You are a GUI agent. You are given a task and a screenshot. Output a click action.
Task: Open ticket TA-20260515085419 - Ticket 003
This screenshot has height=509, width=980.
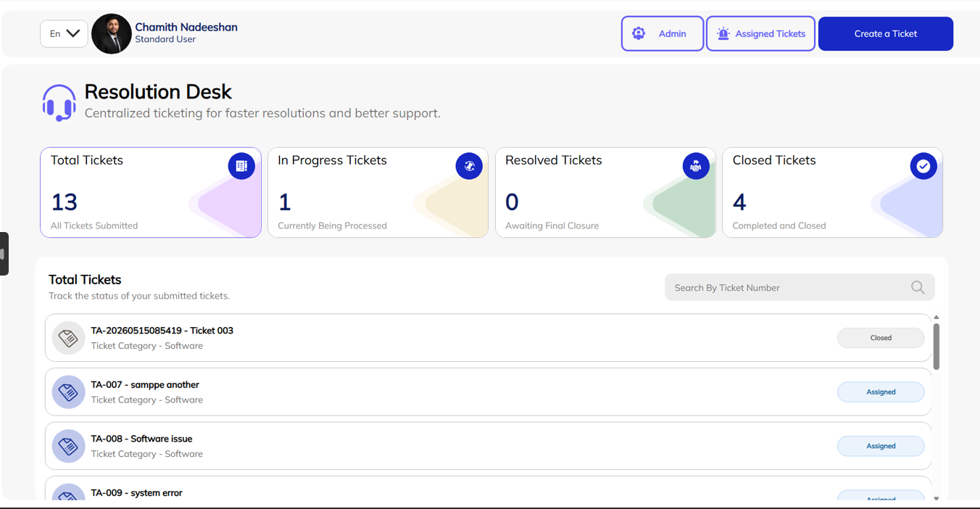tap(488, 338)
